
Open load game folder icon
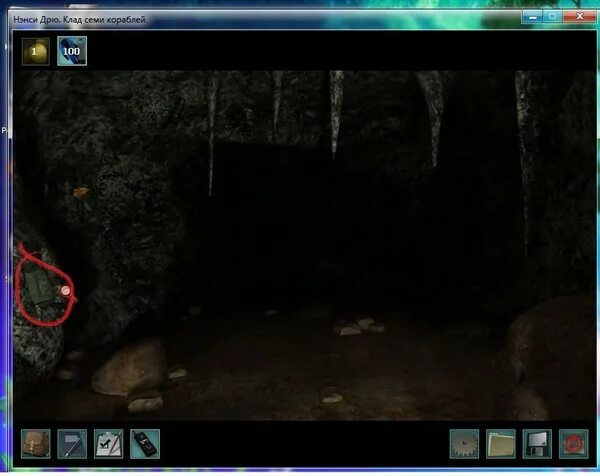pyautogui.click(x=501, y=444)
